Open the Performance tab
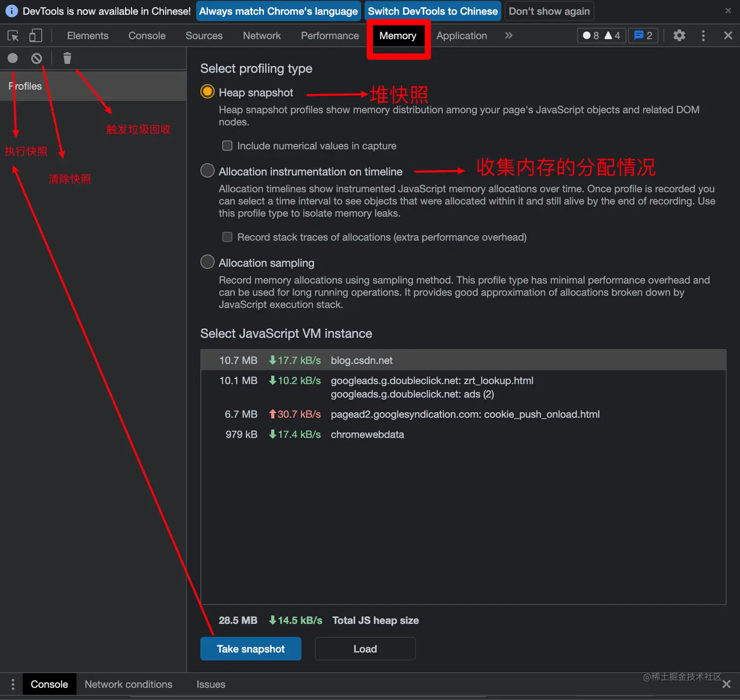 (x=330, y=36)
